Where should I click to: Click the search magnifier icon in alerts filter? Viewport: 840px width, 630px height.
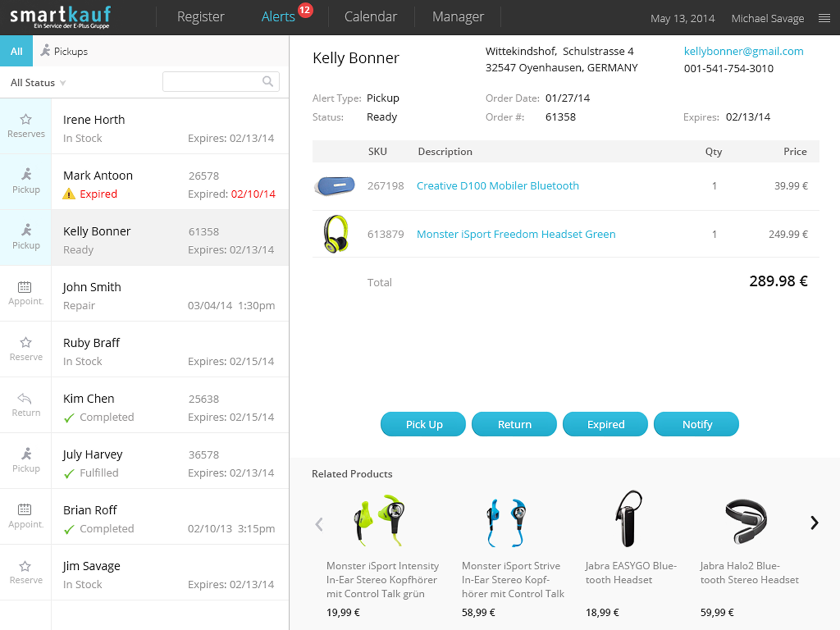267,81
